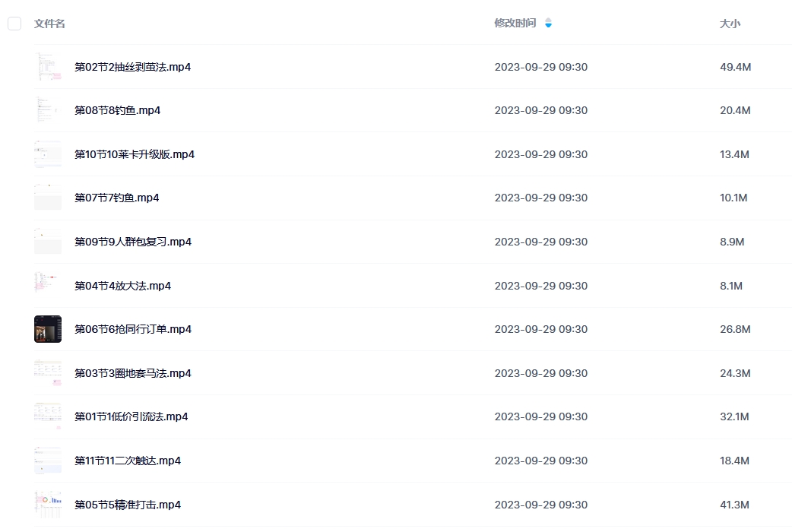Image resolution: width=792 pixels, height=532 pixels.
Task: Click the video icon of 第01节1低价引流法.mp4
Action: (x=48, y=416)
